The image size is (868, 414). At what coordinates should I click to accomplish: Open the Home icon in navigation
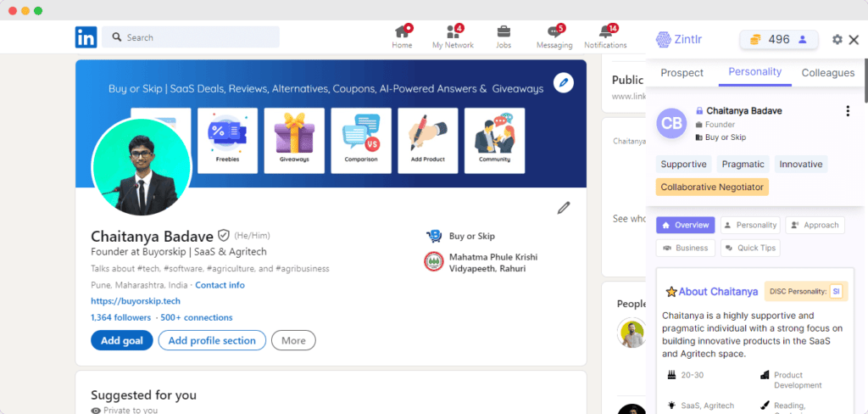[402, 32]
